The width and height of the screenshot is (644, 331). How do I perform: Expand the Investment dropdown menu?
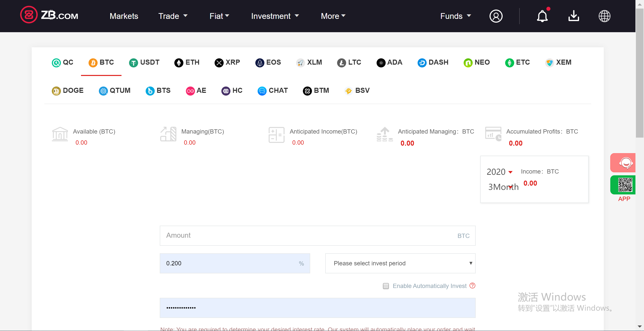coord(275,16)
